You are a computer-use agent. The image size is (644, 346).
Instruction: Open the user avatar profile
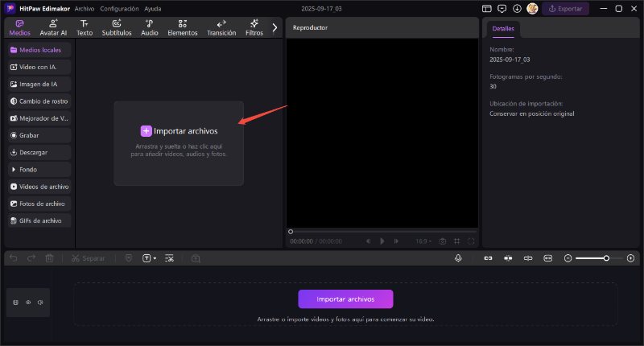coord(532,9)
